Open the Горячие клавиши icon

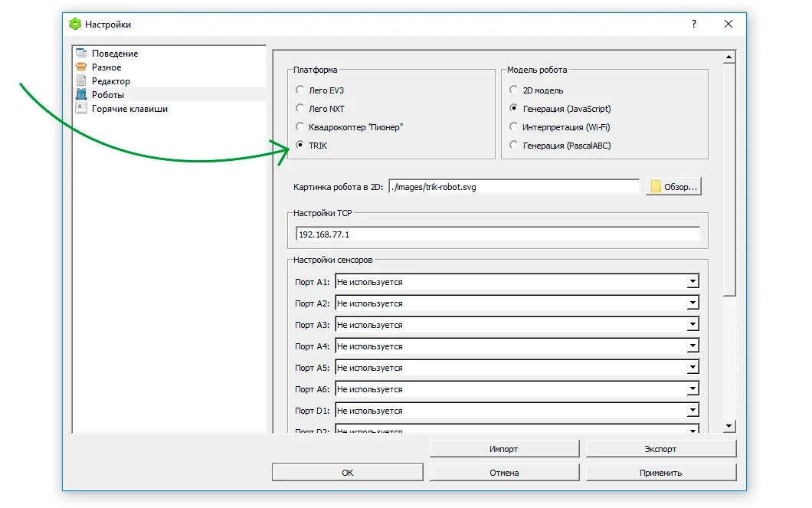pos(81,109)
